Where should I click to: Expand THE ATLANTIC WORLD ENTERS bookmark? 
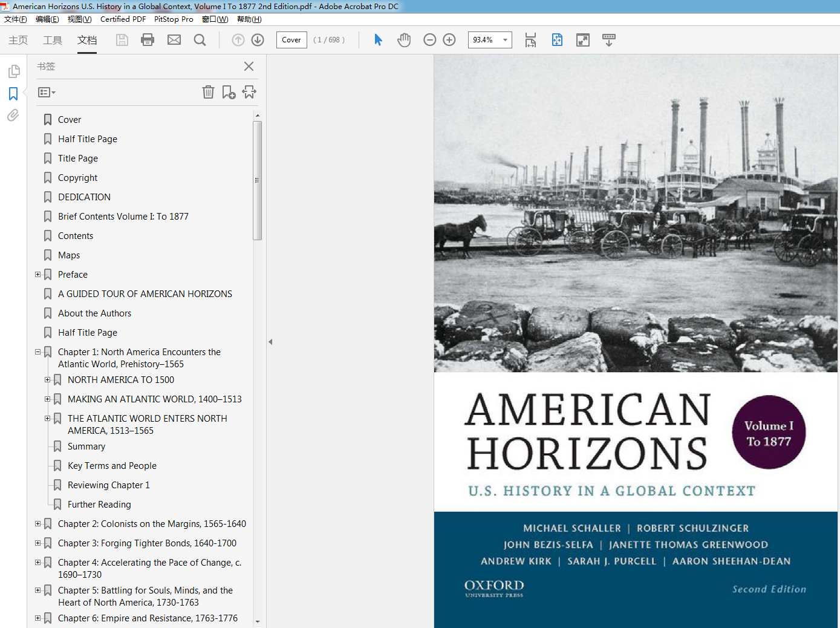tap(47, 418)
